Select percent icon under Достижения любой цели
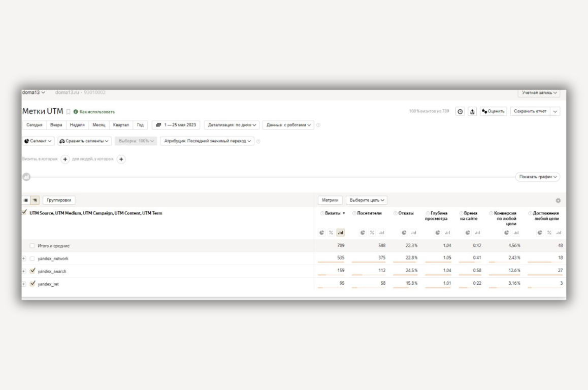Viewport: 588px width, 390px height. [549, 233]
